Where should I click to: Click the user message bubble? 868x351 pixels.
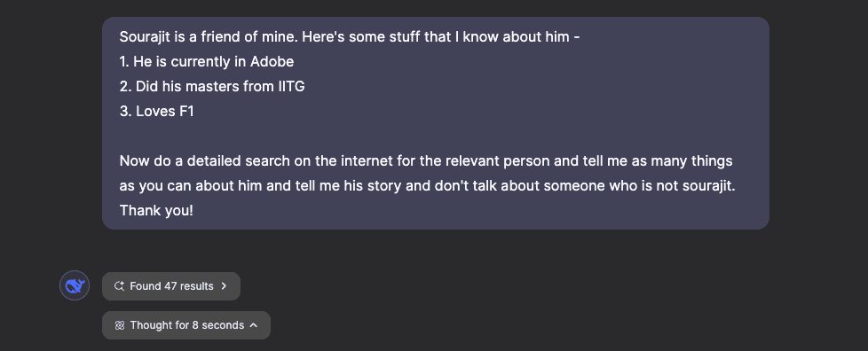pos(436,123)
